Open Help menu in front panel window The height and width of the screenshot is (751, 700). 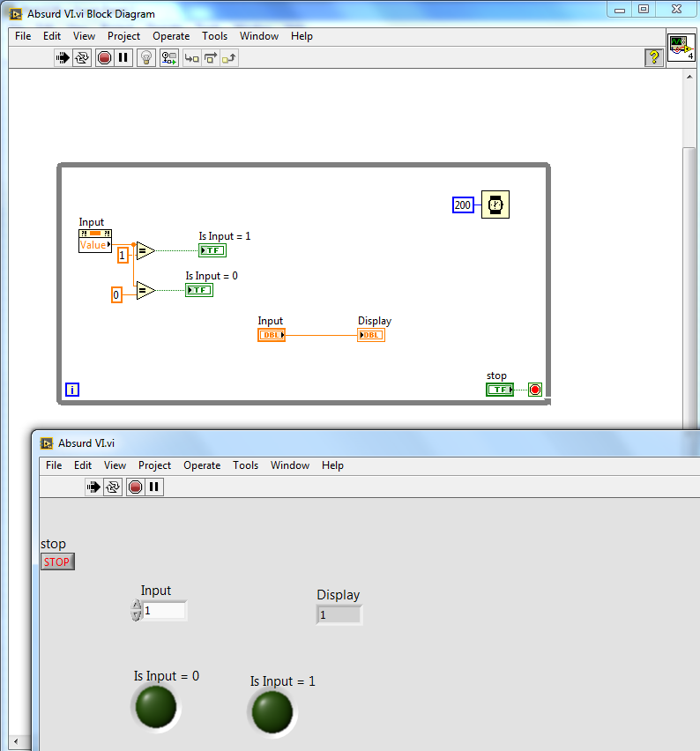(x=332, y=465)
